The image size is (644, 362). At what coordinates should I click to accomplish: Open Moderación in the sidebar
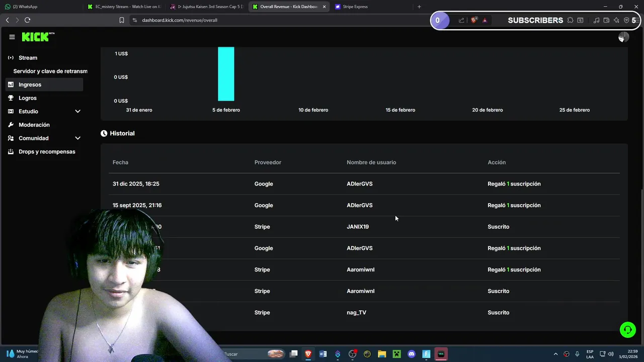[34, 125]
